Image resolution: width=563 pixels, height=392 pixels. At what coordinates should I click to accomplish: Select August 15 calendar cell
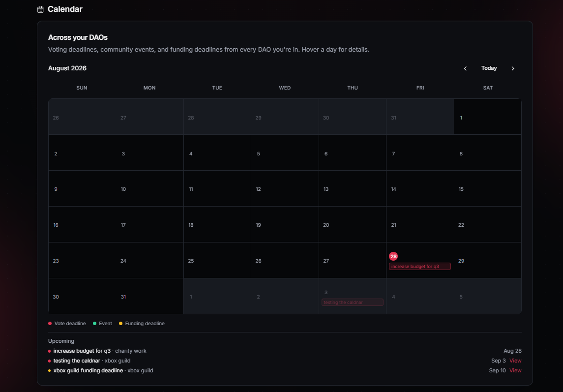tap(488, 189)
